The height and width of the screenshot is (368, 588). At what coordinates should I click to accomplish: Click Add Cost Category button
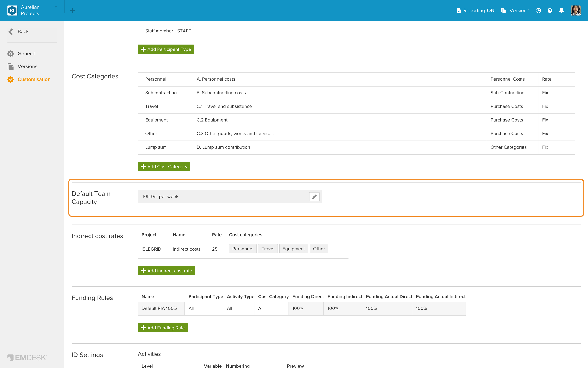coord(164,166)
